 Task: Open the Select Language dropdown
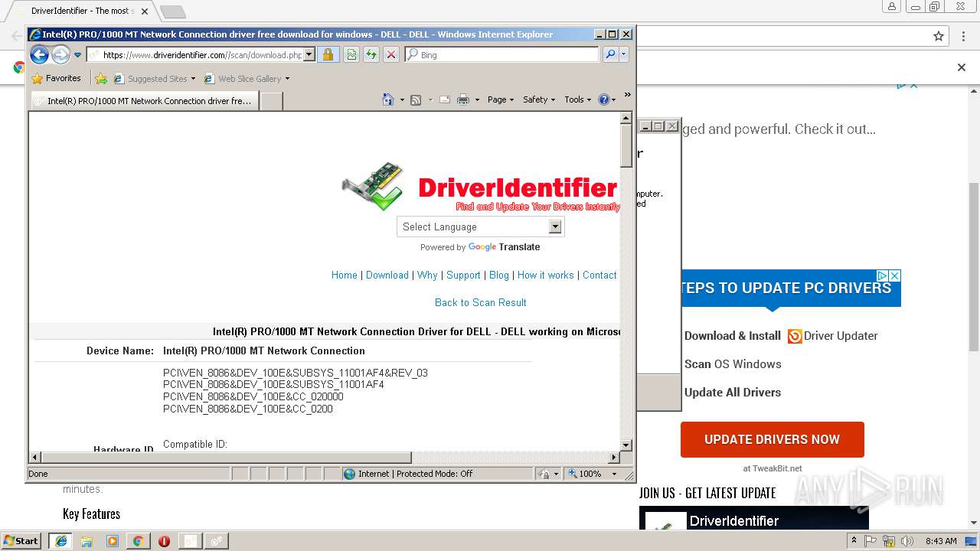480,227
